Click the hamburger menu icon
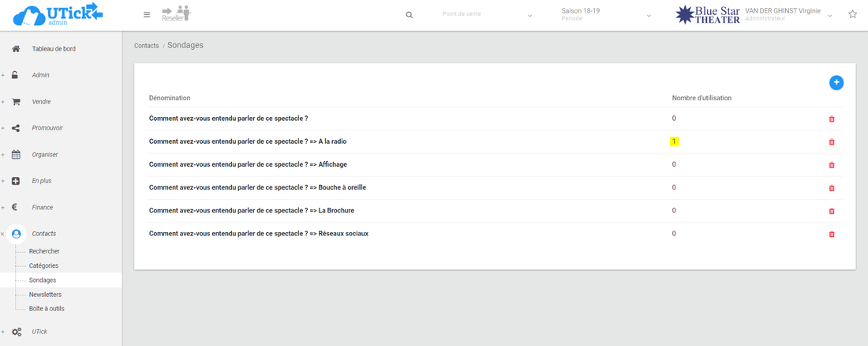Screen dimensions: 868x346 [x=147, y=15]
